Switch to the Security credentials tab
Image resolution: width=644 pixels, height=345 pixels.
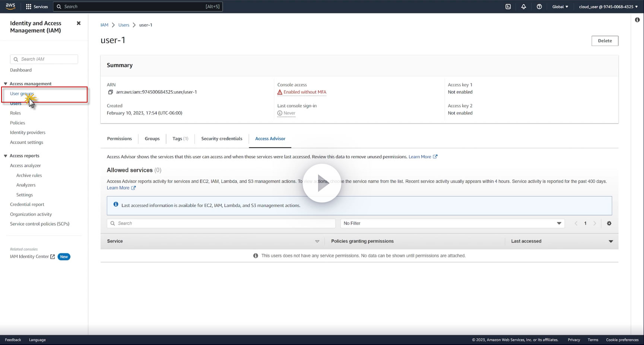point(222,139)
